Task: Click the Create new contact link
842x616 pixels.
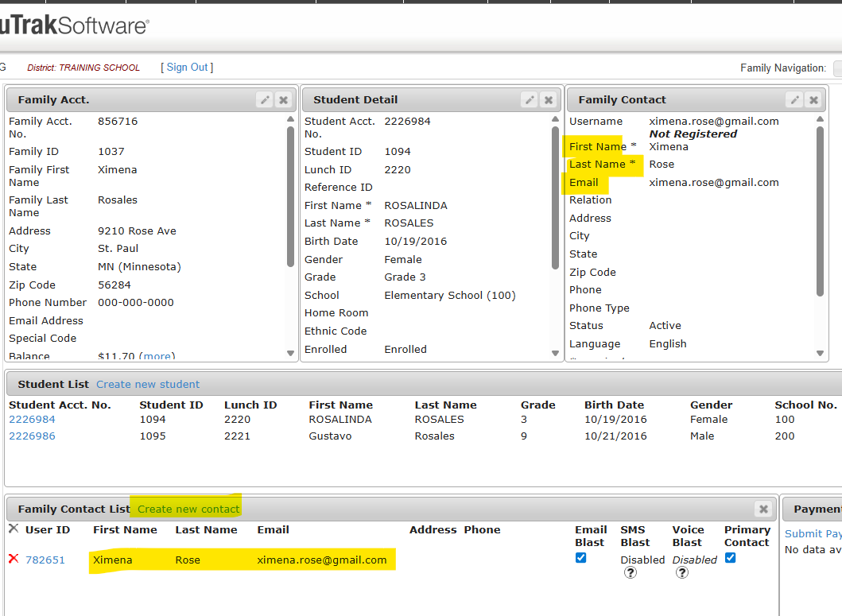Action: click(x=188, y=509)
